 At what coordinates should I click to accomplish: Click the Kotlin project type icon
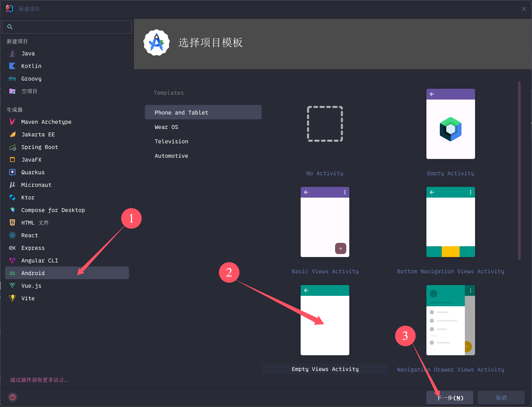pyautogui.click(x=12, y=66)
